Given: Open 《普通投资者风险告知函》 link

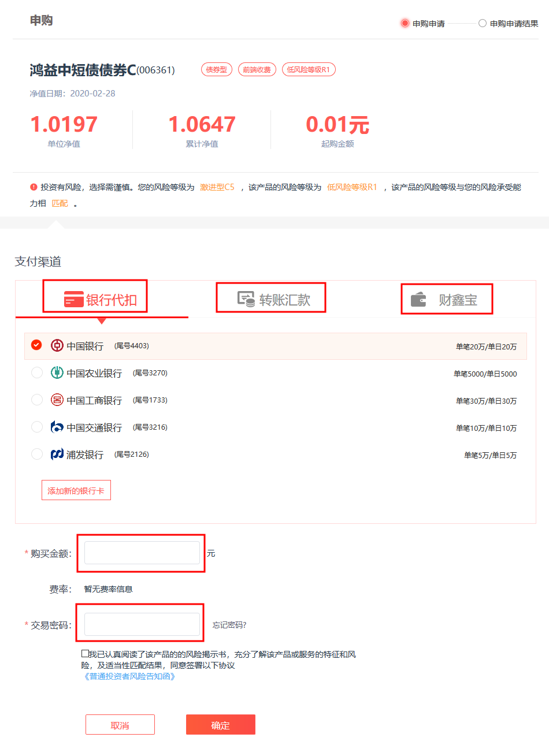Looking at the screenshot, I should point(129,676).
